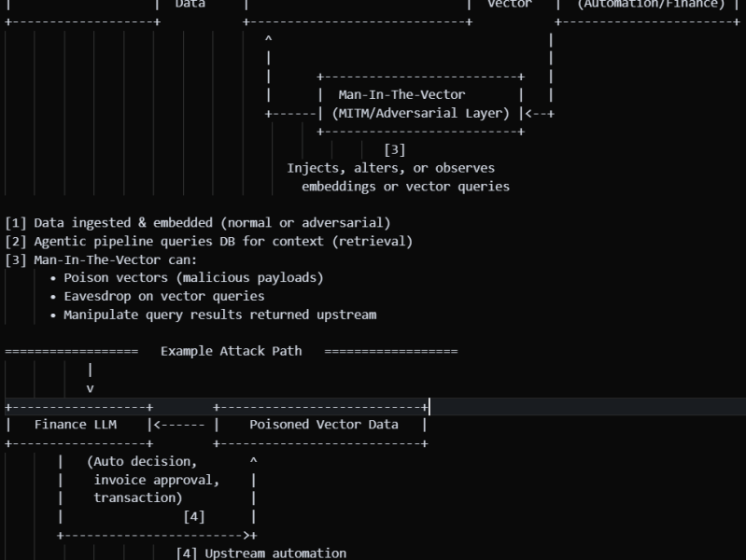Click bullet 'Eavesdrop on vector queries'
This screenshot has width=746, height=560.
pyautogui.click(x=164, y=296)
